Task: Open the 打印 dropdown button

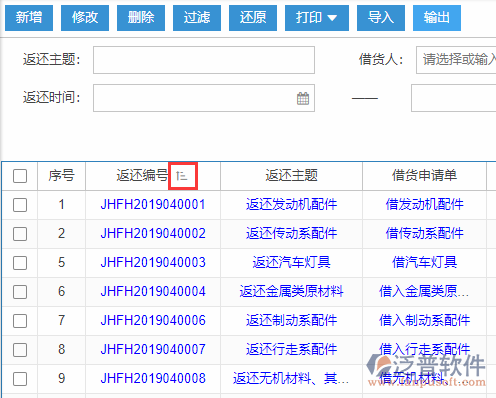Action: (x=317, y=18)
